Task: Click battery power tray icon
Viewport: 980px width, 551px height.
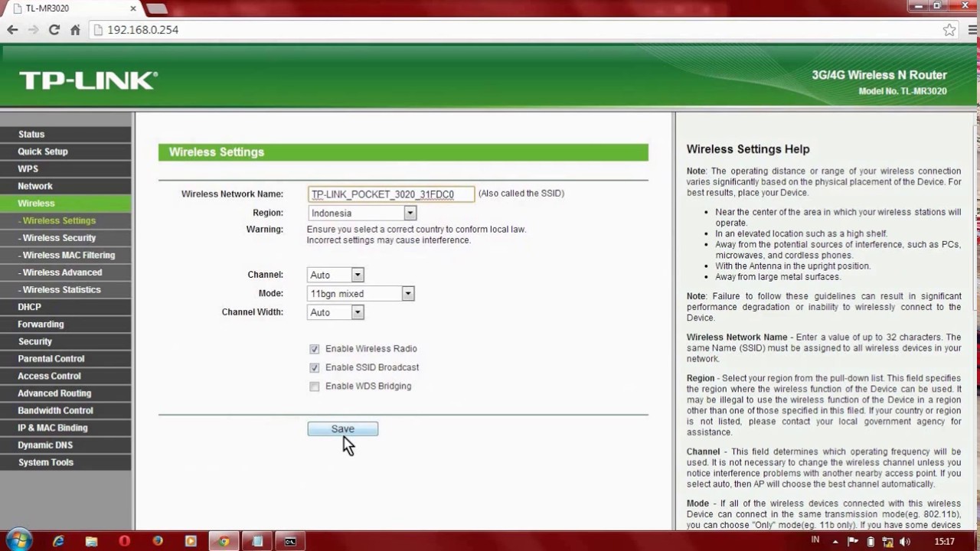Action: (871, 541)
